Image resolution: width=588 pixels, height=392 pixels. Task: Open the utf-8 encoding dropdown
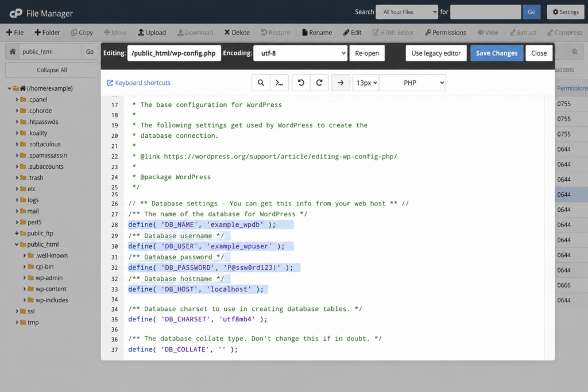coord(300,53)
